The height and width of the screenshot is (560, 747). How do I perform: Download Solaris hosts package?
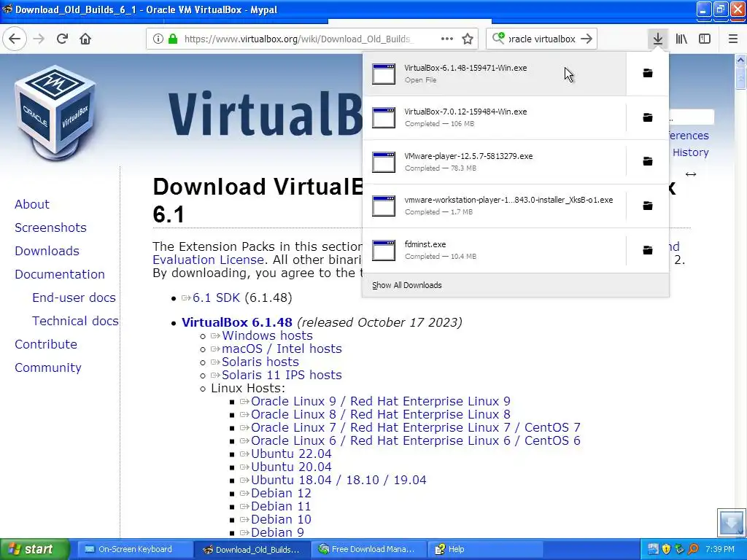click(x=260, y=362)
